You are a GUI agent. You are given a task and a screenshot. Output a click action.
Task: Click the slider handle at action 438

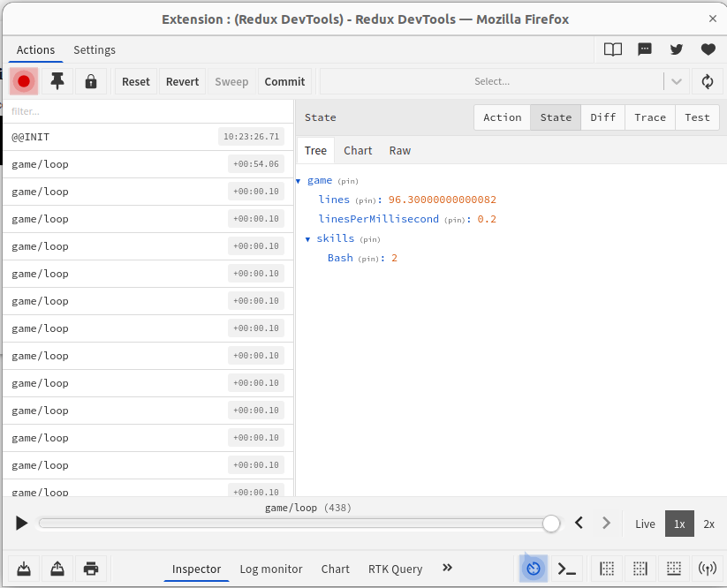551,524
